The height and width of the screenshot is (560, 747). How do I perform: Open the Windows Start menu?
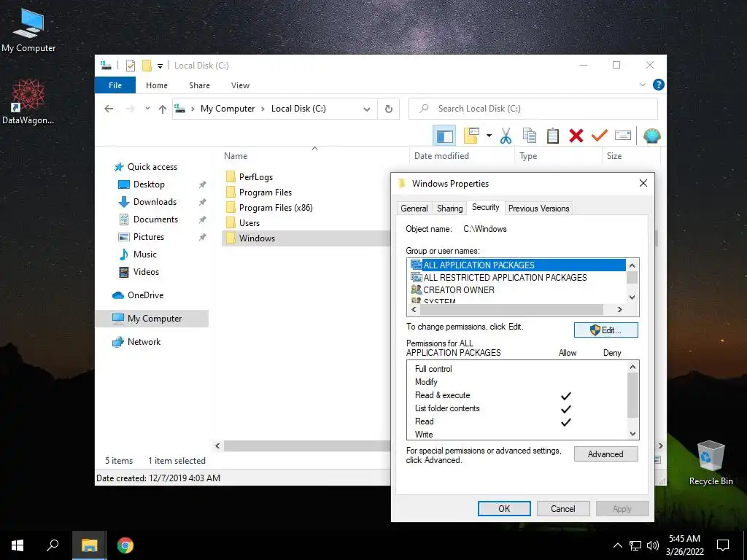point(18,545)
